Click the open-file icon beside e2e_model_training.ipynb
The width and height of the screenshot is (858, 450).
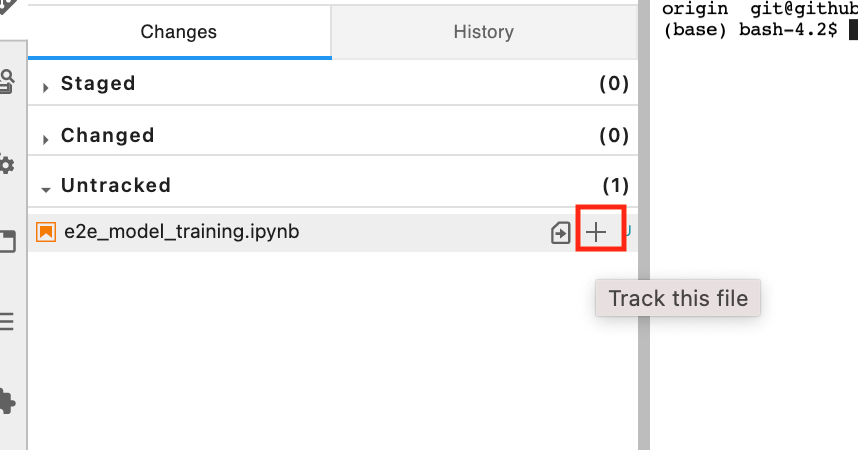pos(561,233)
